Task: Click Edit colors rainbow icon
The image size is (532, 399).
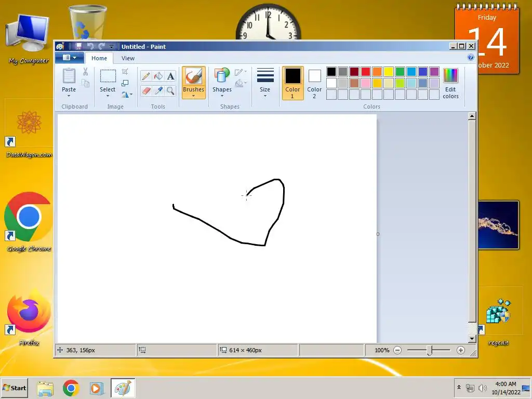Action: point(450,75)
